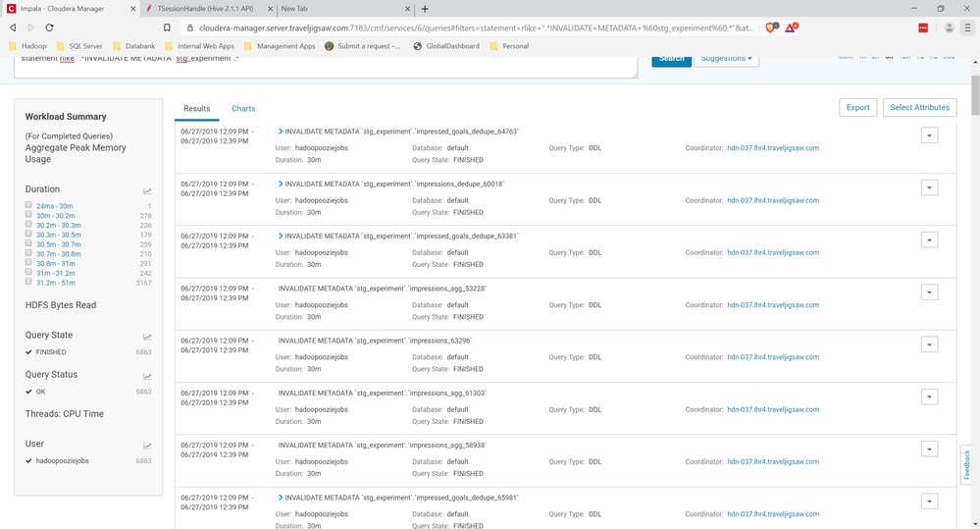Open Internal Web Apps bookmark folder
The image size is (980, 529).
click(200, 46)
